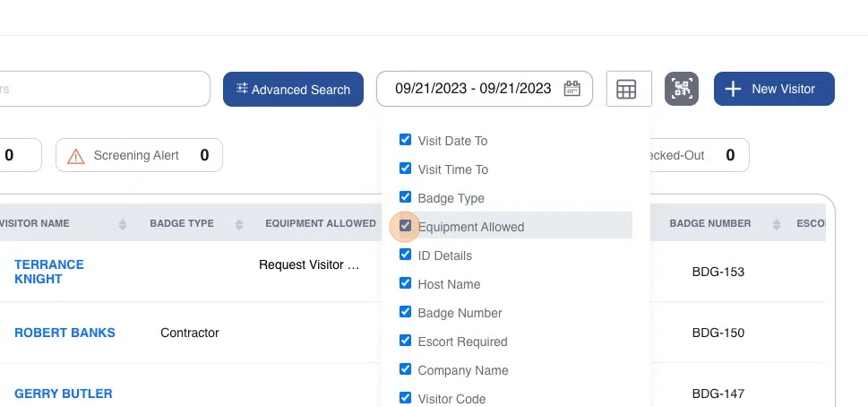Toggle the Visit Date To checkbox
This screenshot has height=407, width=868.
click(406, 141)
